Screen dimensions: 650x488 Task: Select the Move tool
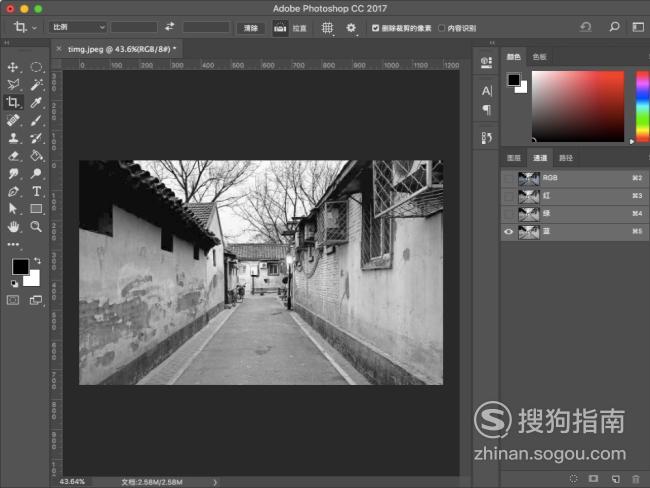tap(13, 67)
